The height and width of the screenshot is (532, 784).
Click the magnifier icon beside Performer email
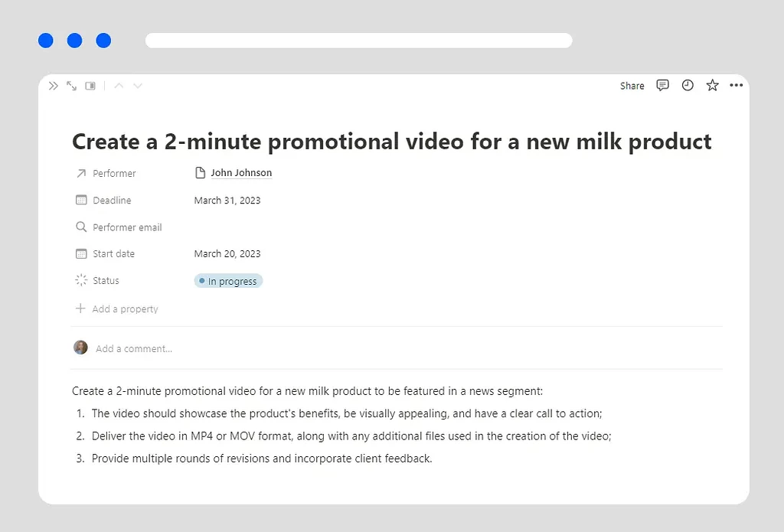pyautogui.click(x=80, y=227)
